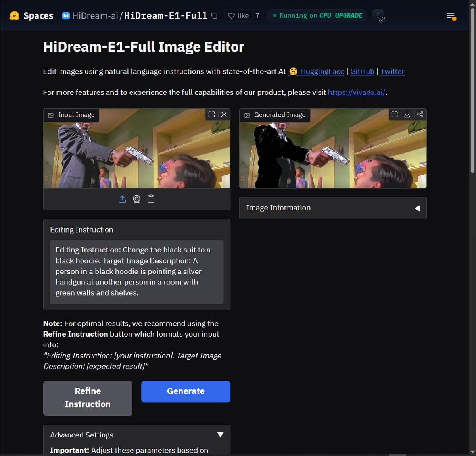
Task: Open the three-dot options menu in header
Action: [378, 16]
